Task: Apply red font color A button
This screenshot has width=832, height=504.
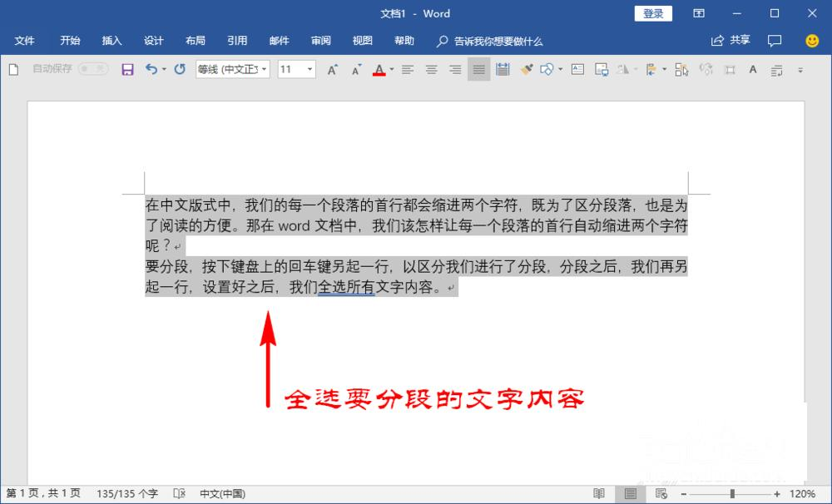Action: (379, 70)
